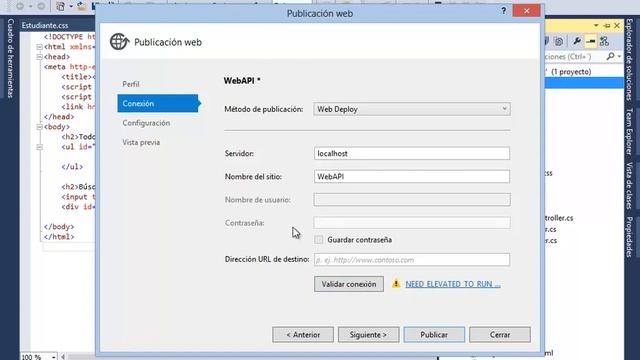Click navigate forward arrow in Visual Studio toolbar
The image size is (640, 360).
click(41, 6)
